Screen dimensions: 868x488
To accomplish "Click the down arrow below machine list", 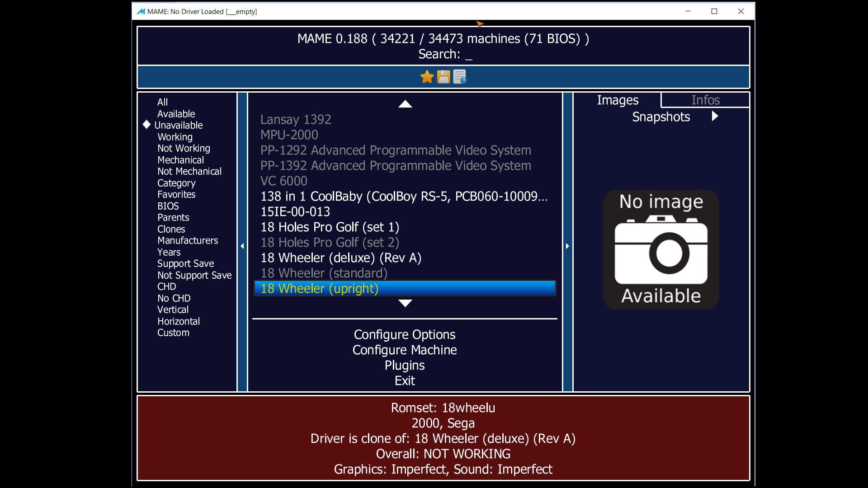I will (405, 303).
